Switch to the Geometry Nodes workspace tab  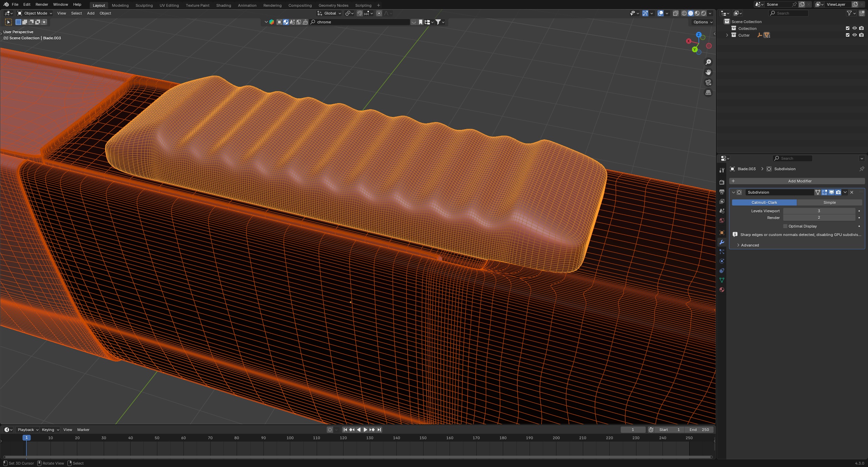[x=333, y=5]
